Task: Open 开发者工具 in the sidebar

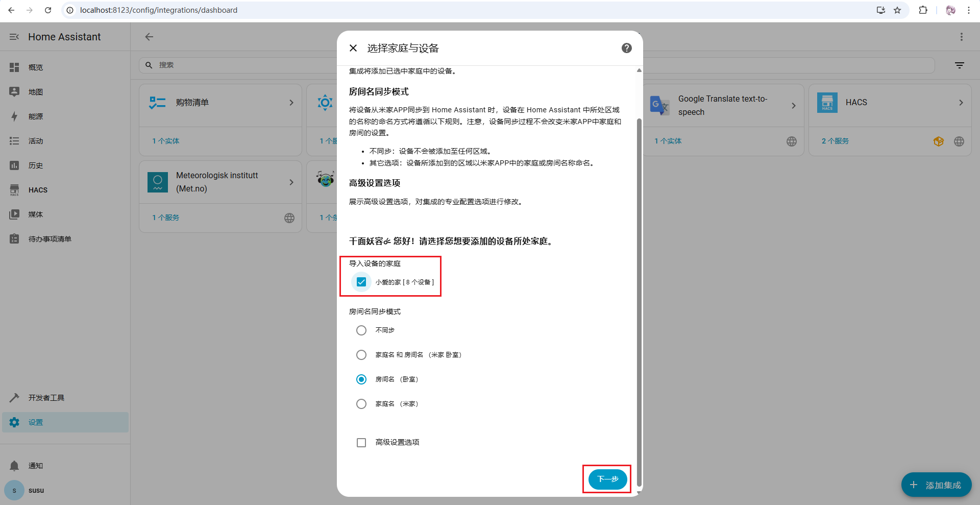Action: pyautogui.click(x=65, y=398)
